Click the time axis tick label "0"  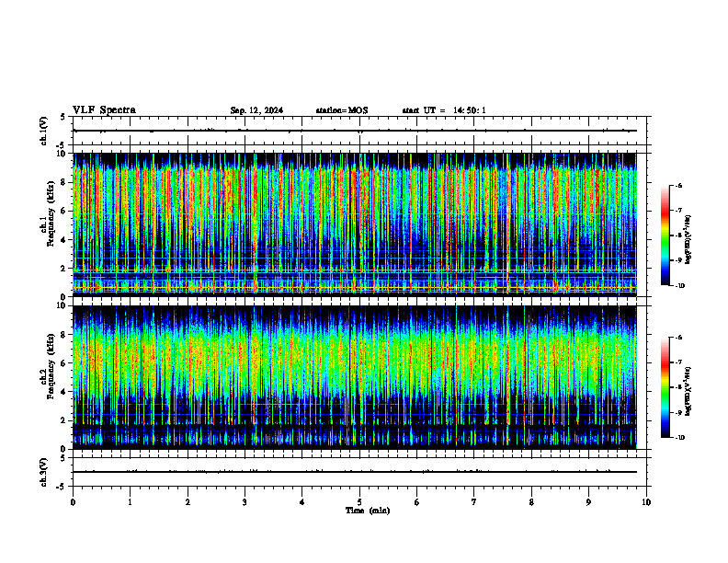pos(73,502)
